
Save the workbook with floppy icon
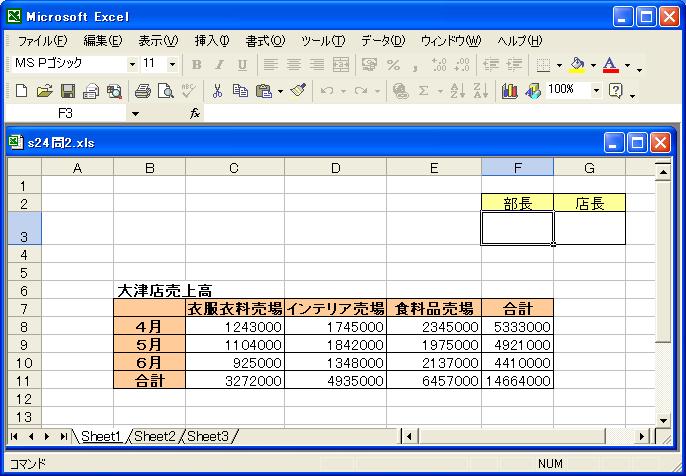pyautogui.click(x=67, y=91)
